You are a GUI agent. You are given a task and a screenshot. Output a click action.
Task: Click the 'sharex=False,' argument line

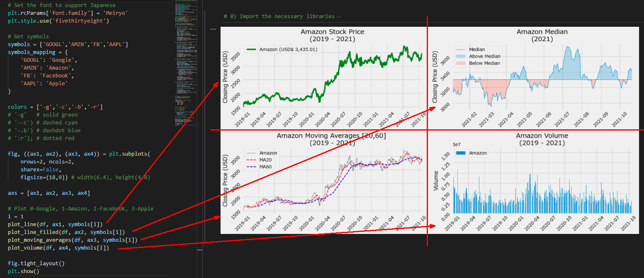coord(41,169)
